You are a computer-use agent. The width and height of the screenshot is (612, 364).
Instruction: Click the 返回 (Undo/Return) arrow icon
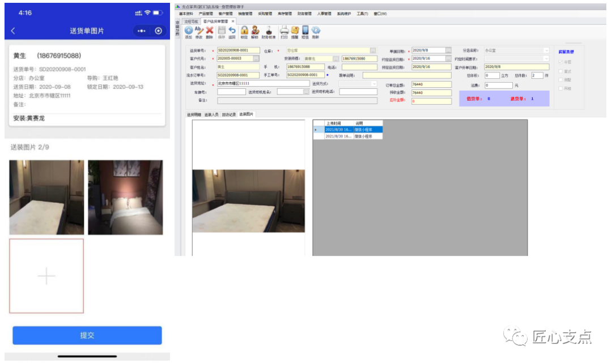232,32
